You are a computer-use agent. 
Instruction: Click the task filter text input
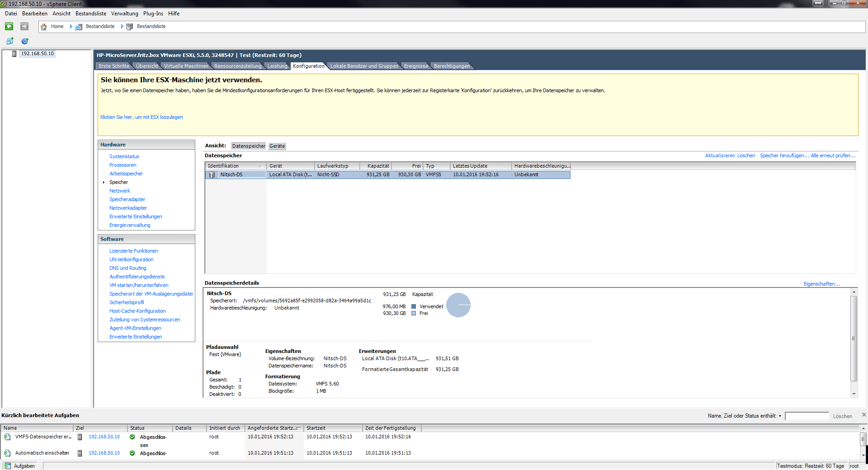pyautogui.click(x=807, y=416)
